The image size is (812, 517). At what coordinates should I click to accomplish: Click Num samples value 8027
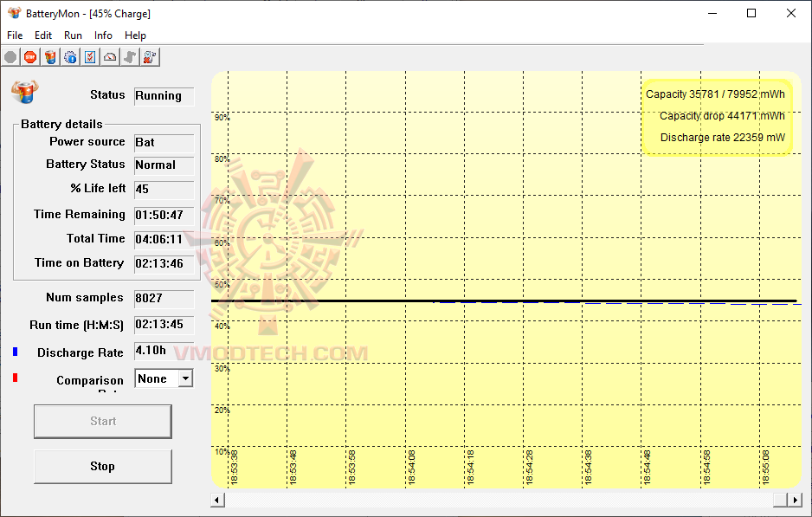coord(164,299)
